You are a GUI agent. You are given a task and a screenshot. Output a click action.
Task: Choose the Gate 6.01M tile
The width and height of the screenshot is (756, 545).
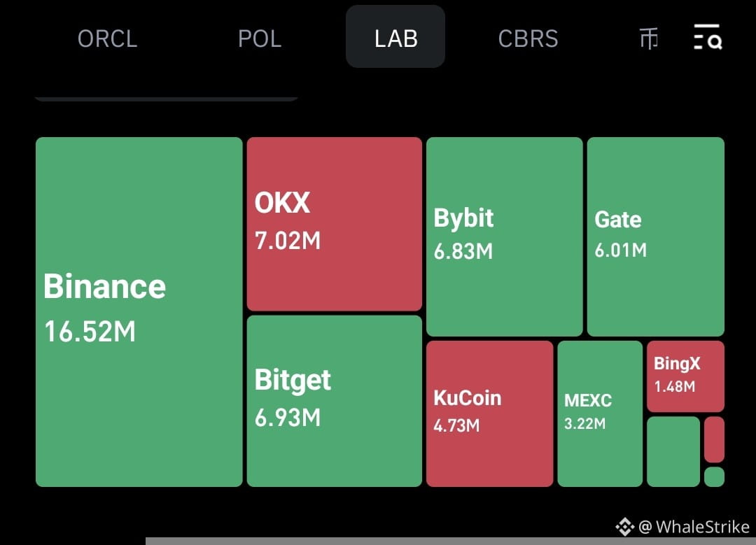656,236
